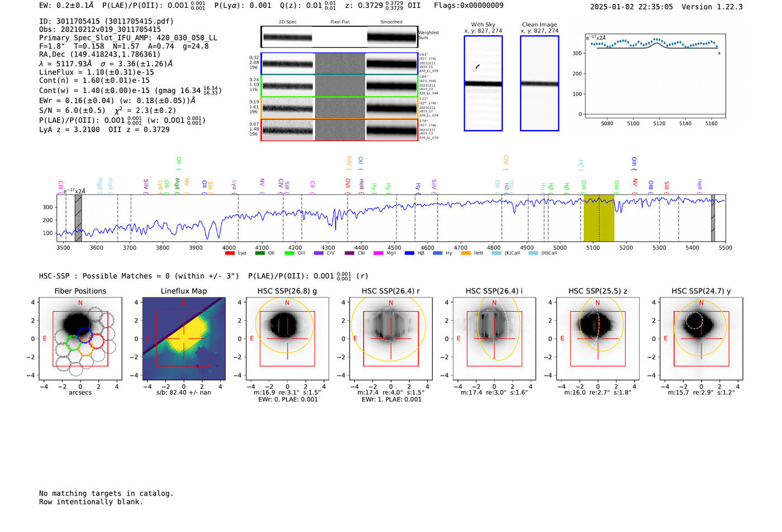Viewport: 782px width, 532px height.
Task: Click the With Sky image panel
Action: (483, 83)
